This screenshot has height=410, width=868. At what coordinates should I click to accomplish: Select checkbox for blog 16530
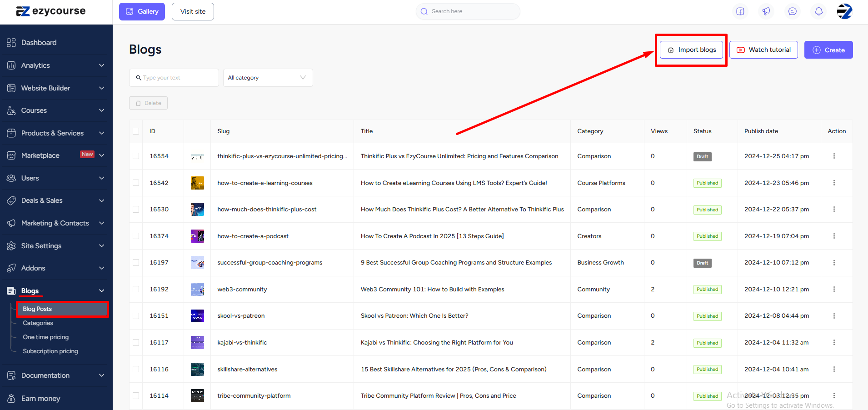[136, 209]
